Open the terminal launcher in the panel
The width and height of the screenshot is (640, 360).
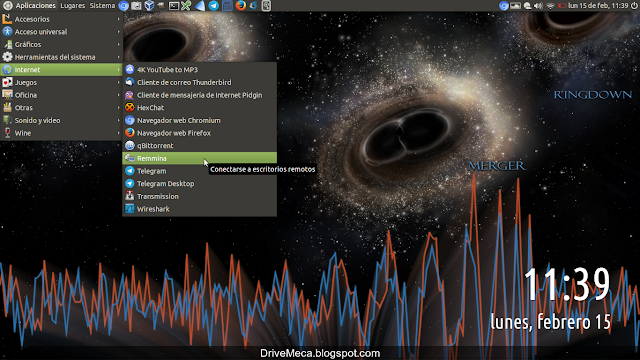point(174,6)
